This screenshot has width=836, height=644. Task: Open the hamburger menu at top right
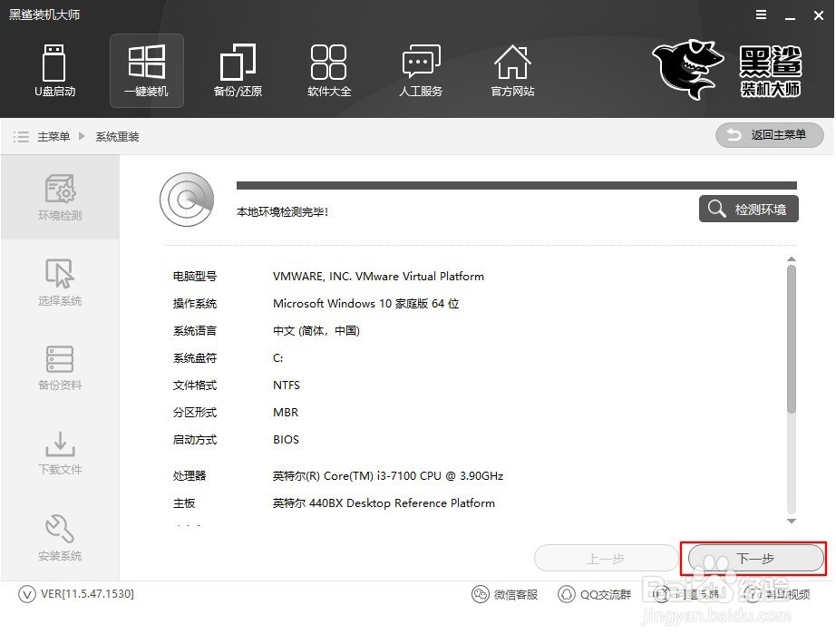coord(760,15)
